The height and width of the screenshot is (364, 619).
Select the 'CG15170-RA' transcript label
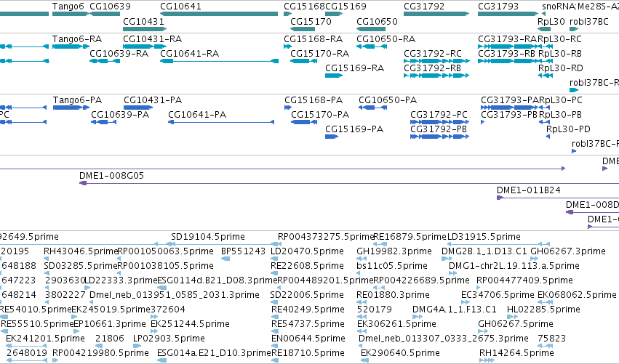[320, 54]
